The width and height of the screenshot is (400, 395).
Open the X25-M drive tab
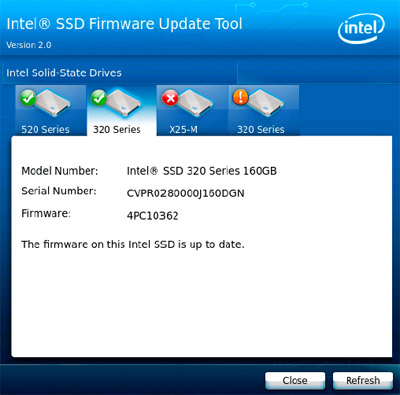click(x=192, y=110)
